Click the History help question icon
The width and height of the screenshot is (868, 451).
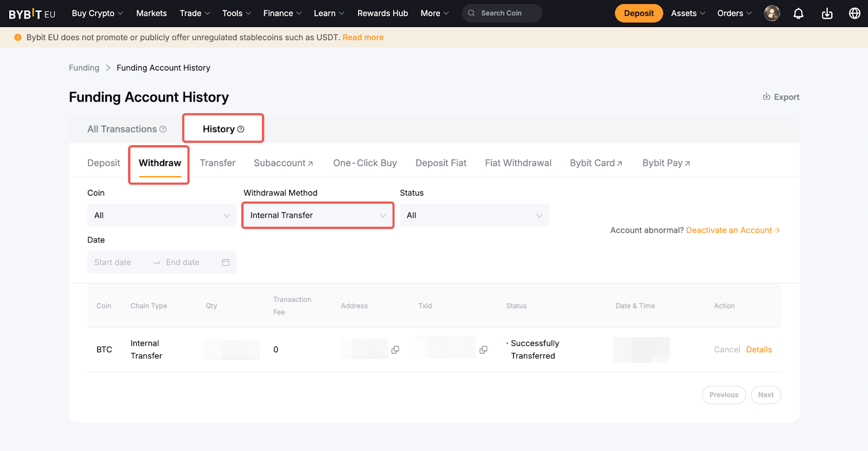[x=241, y=129]
